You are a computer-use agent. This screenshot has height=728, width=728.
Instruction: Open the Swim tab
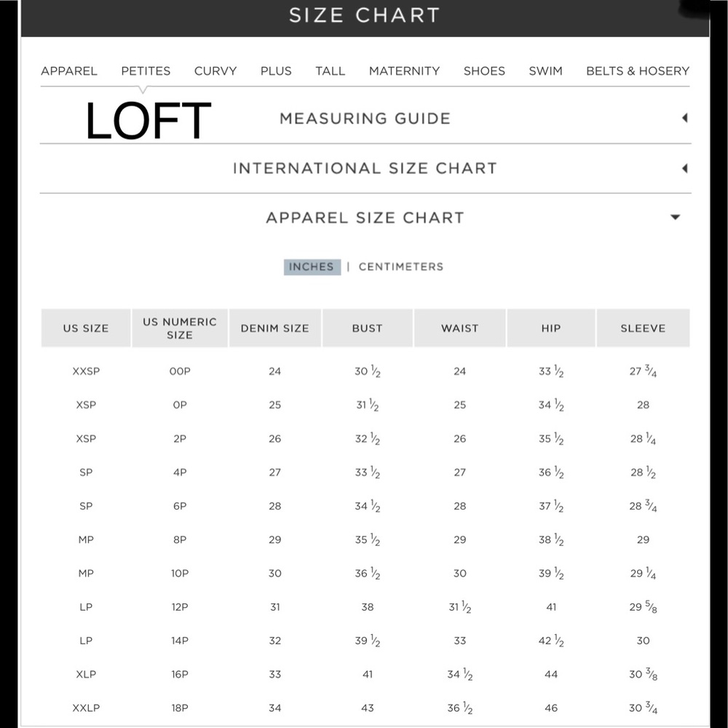pyautogui.click(x=545, y=71)
